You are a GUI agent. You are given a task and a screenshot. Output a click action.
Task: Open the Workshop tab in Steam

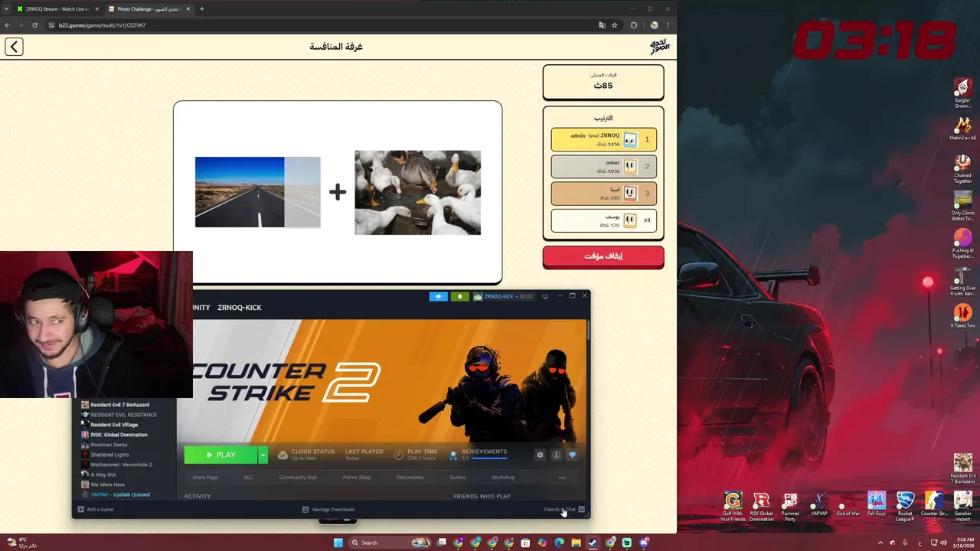coord(503,477)
